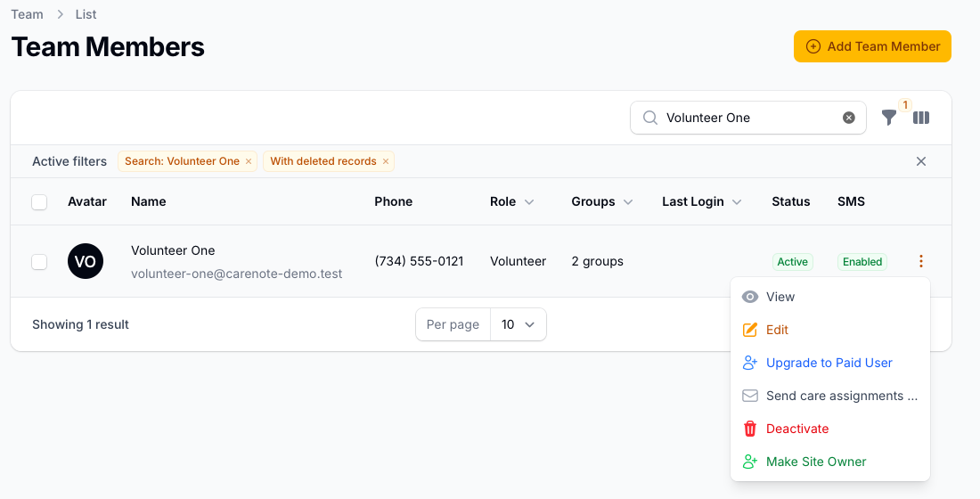Clear all active filters with the X
Viewport: 980px width, 499px height.
920,161
